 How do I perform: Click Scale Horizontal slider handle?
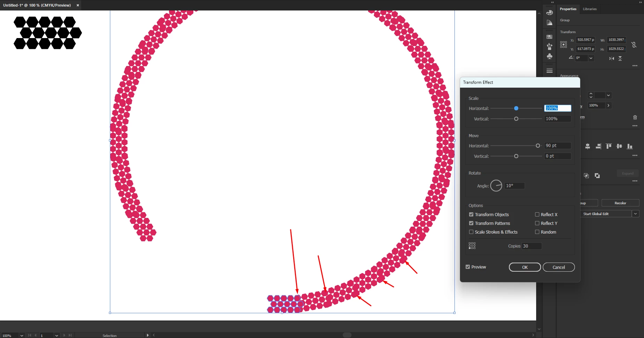coord(516,108)
